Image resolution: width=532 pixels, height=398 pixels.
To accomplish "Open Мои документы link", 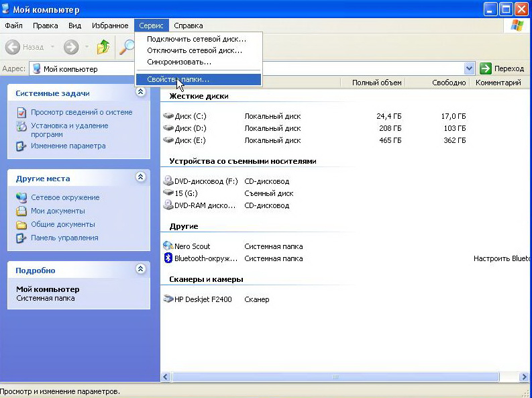I will [x=58, y=211].
